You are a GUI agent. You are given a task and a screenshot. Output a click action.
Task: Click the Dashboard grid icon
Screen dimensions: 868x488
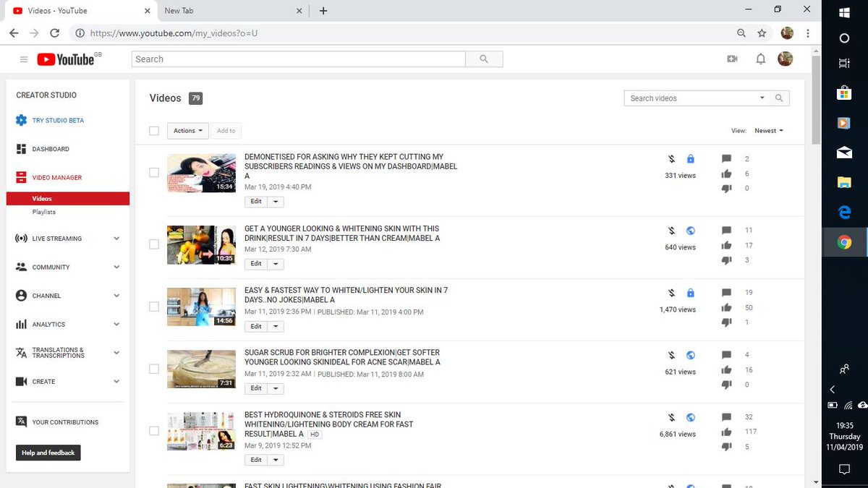coord(21,149)
